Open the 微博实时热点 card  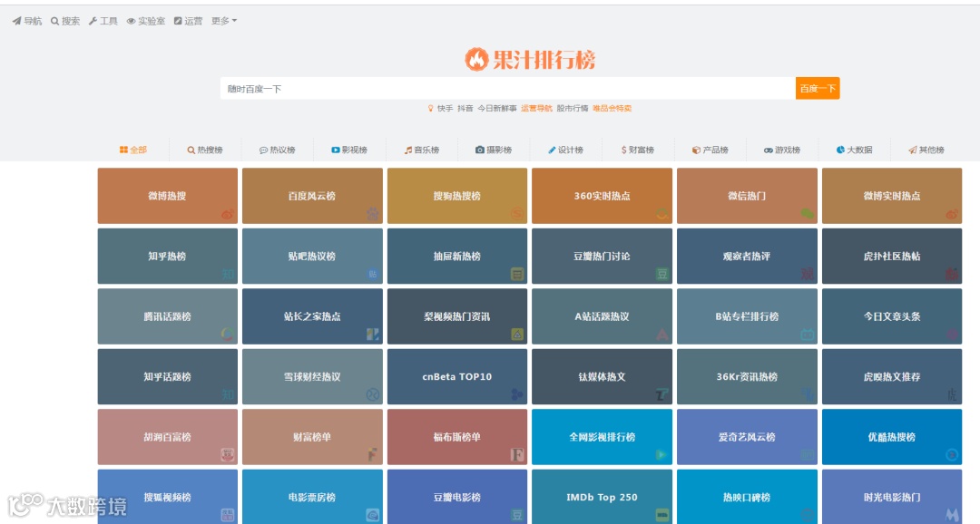tap(892, 196)
